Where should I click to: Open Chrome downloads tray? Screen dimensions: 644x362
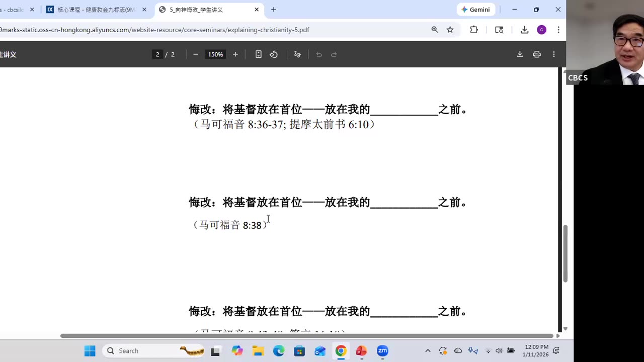point(524,30)
